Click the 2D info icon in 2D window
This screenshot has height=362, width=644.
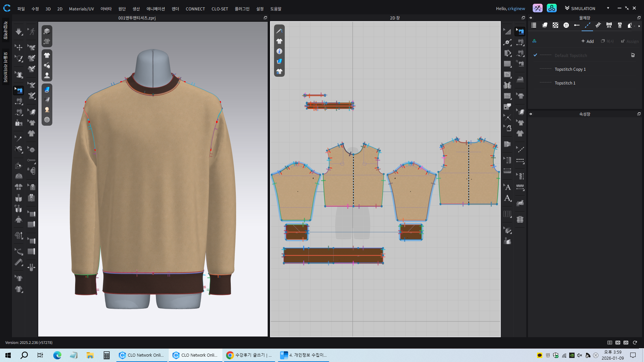(279, 51)
